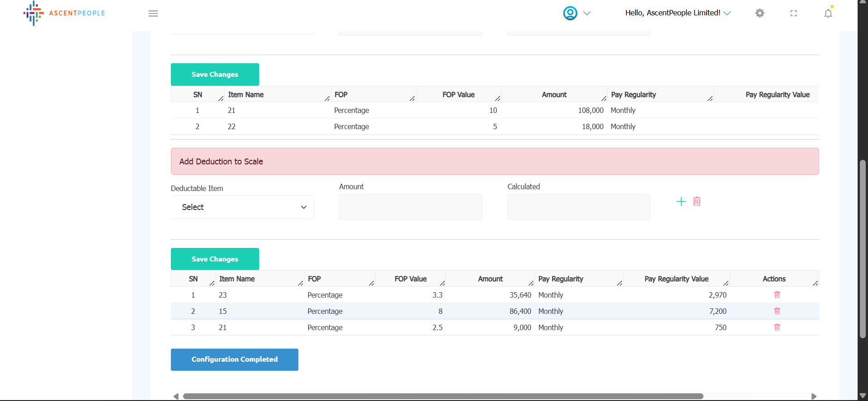Click the user profile avatar icon
The width and height of the screenshot is (868, 401).
pyautogui.click(x=570, y=13)
